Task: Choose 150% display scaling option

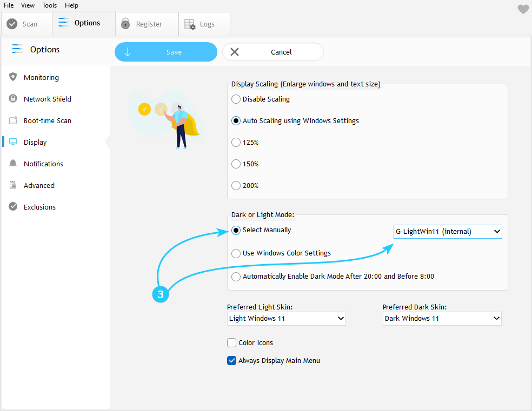Action: pos(236,164)
